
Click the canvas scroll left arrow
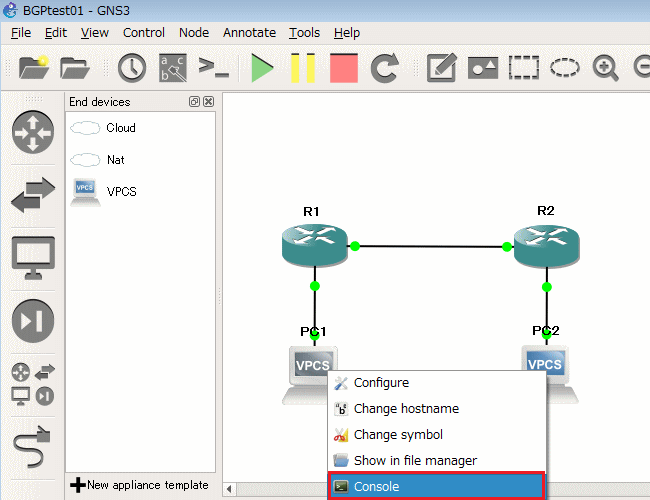pyautogui.click(x=229, y=489)
